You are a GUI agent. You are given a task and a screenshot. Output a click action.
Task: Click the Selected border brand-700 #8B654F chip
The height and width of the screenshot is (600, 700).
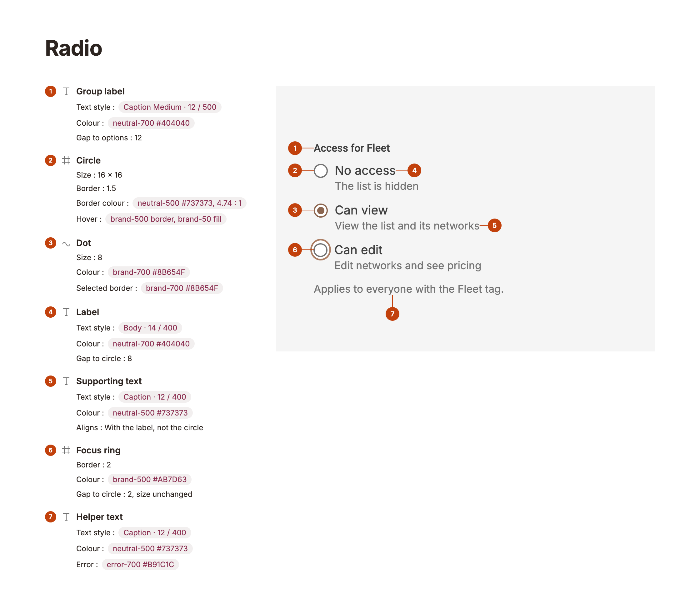(x=182, y=288)
